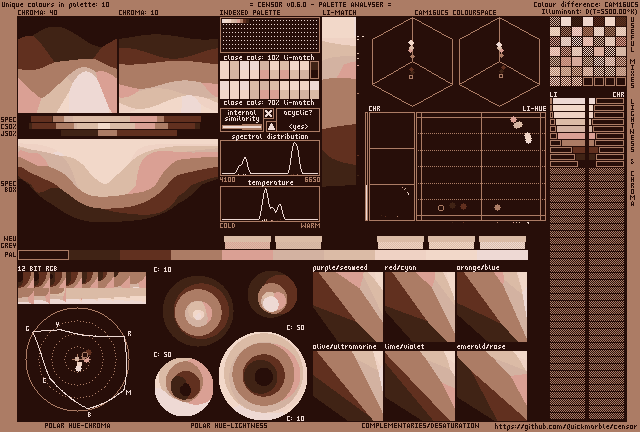640x432 pixels.
Task: Click the 'G' marker on polar chart
Action: click(x=27, y=328)
